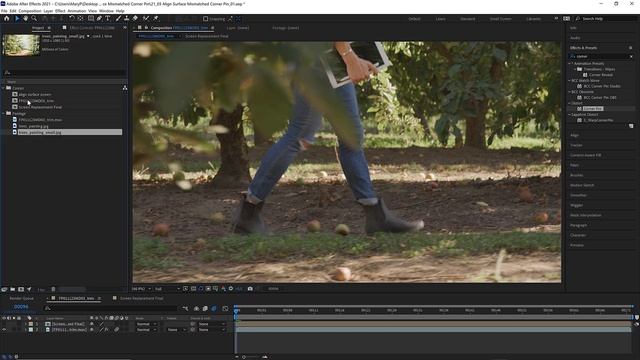Collapse the Footage folder in Project panel
The image size is (640, 360).
pos(3,113)
